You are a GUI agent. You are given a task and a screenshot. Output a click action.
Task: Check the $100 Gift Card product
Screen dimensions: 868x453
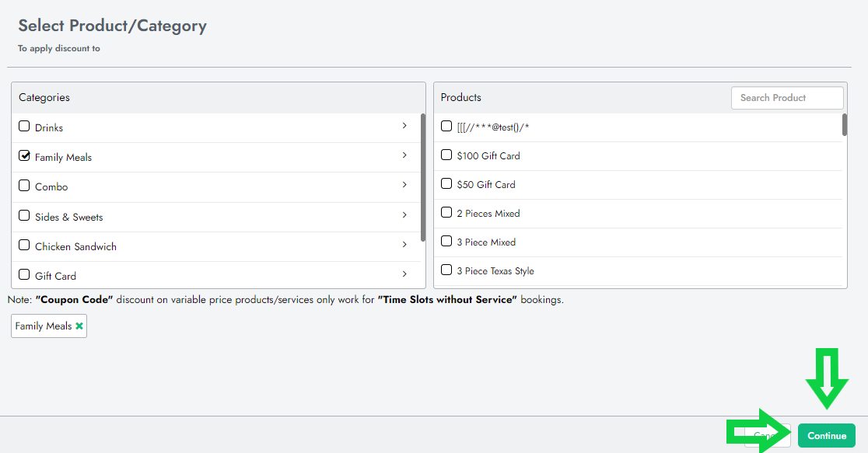tap(446, 155)
